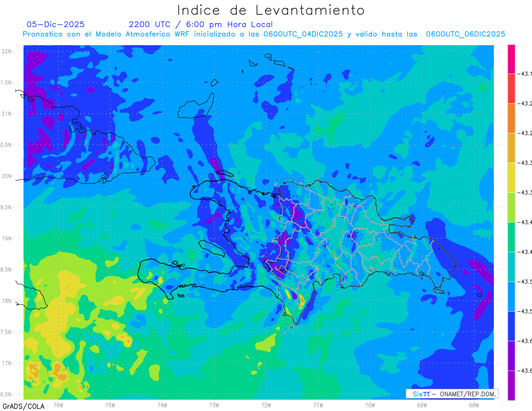Image resolution: width=532 pixels, height=411 pixels.
Task: Click the '0600UTC_04DIC2025' initialization time
Action: coord(303,34)
